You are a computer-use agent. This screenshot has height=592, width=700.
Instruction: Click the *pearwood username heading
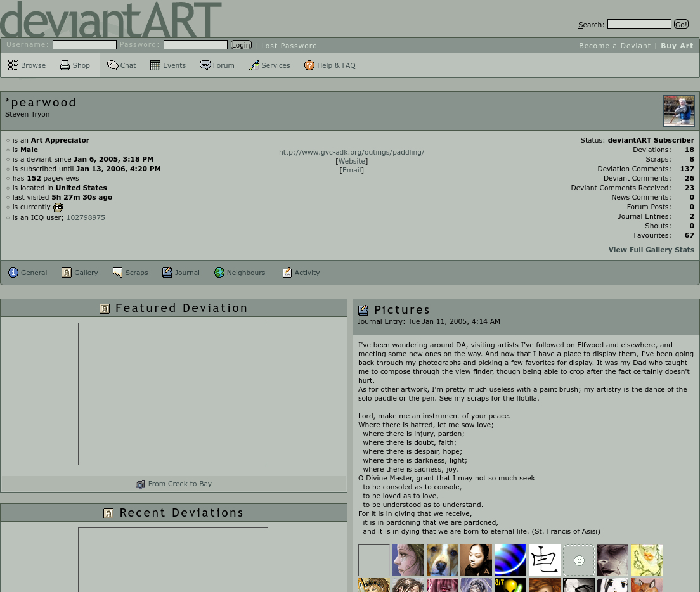(x=40, y=103)
